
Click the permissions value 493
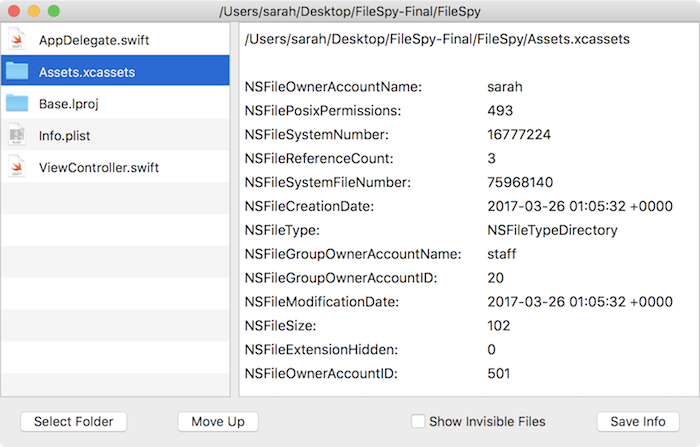500,111
